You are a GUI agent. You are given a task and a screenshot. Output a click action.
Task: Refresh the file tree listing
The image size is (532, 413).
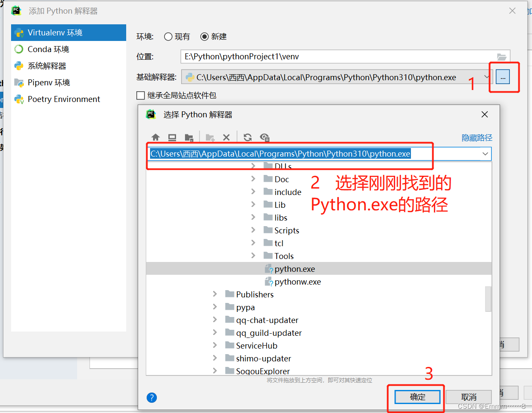click(x=247, y=137)
